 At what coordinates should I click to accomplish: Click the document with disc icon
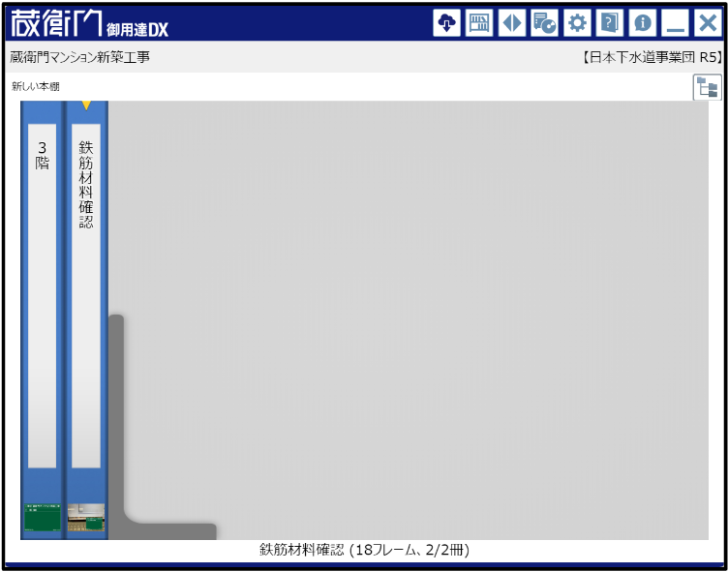pyautogui.click(x=544, y=23)
